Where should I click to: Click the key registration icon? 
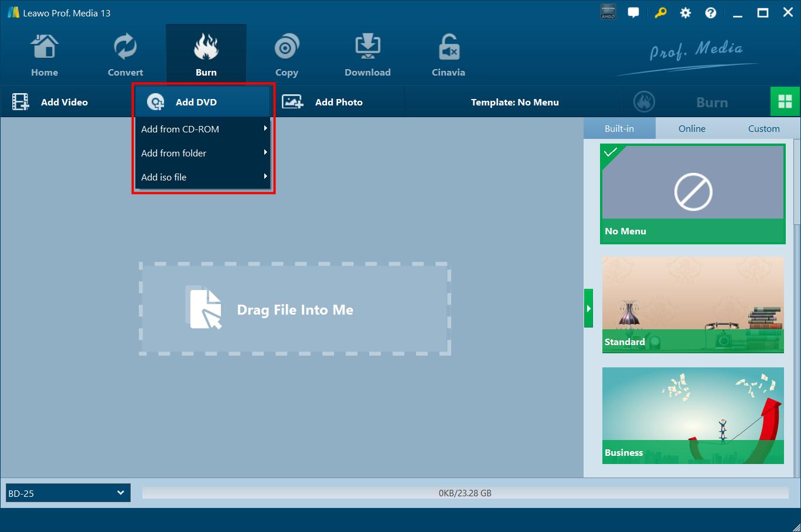click(660, 13)
